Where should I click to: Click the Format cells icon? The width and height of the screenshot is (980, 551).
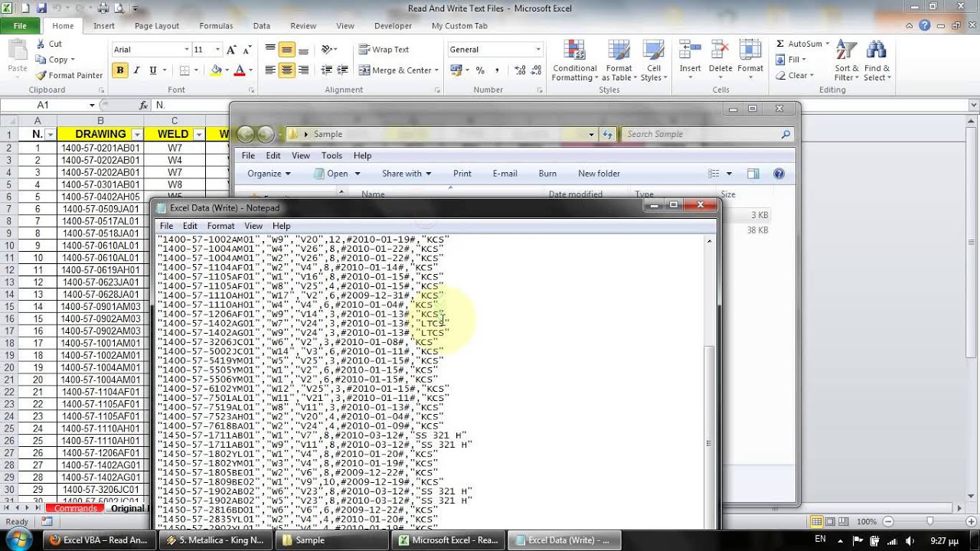[x=750, y=51]
